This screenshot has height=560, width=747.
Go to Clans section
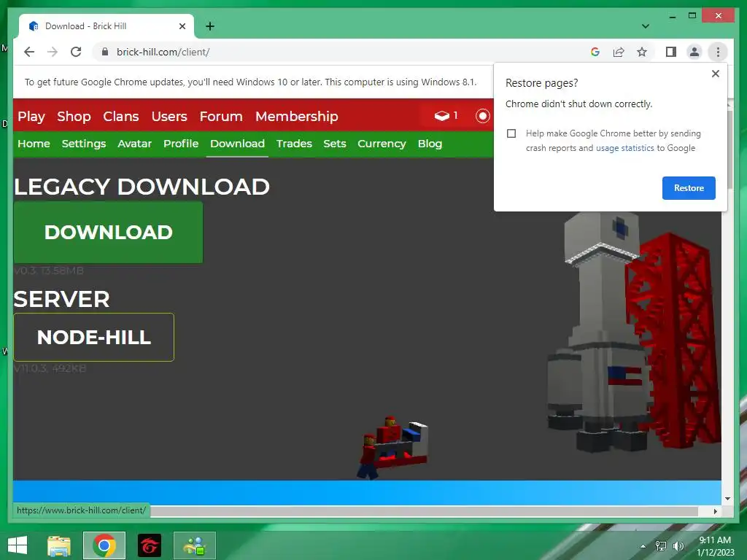tap(121, 116)
